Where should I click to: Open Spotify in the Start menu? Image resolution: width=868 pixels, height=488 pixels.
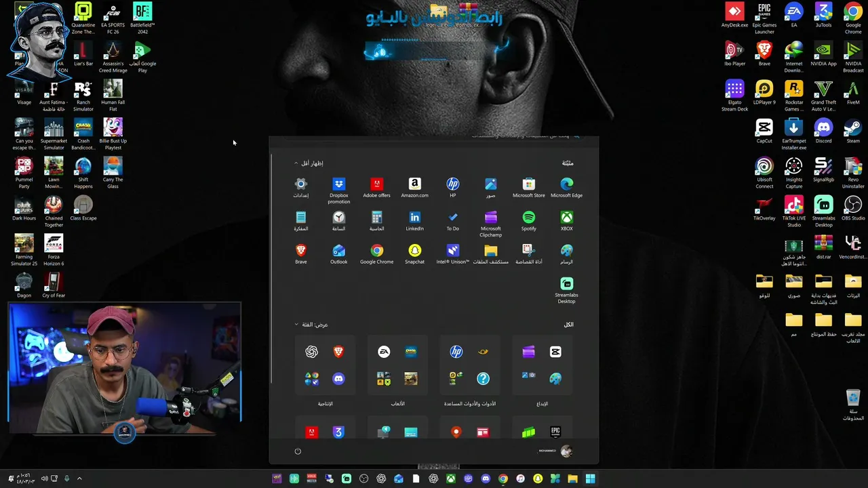point(528,221)
